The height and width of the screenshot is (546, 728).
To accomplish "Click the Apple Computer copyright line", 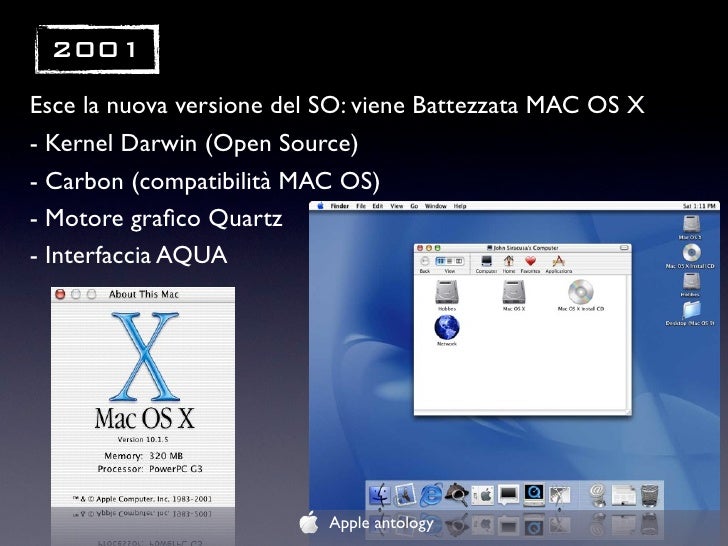I will [x=142, y=499].
